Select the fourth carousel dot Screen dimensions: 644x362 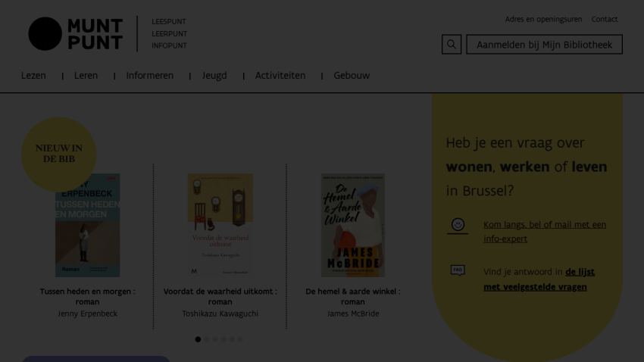(x=224, y=339)
